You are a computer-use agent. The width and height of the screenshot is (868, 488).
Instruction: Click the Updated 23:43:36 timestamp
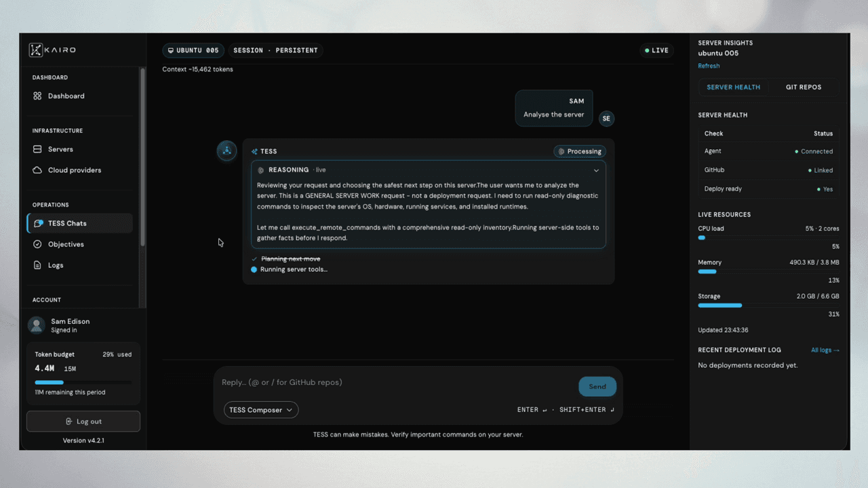[x=723, y=331]
